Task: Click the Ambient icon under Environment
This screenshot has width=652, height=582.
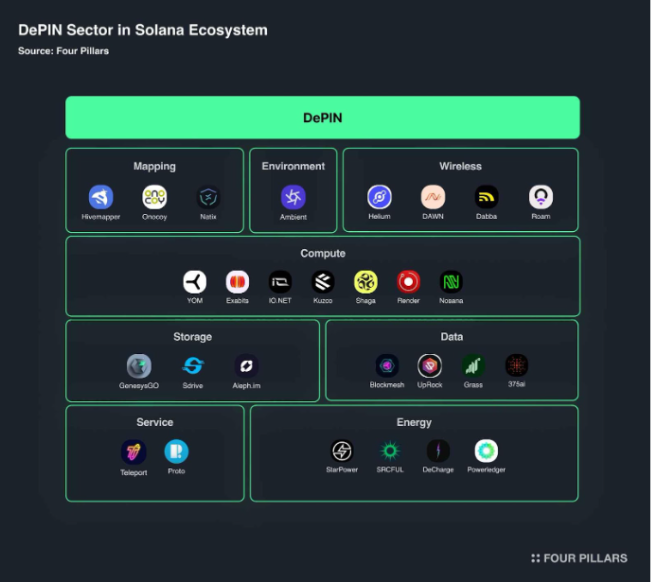Action: [x=293, y=197]
